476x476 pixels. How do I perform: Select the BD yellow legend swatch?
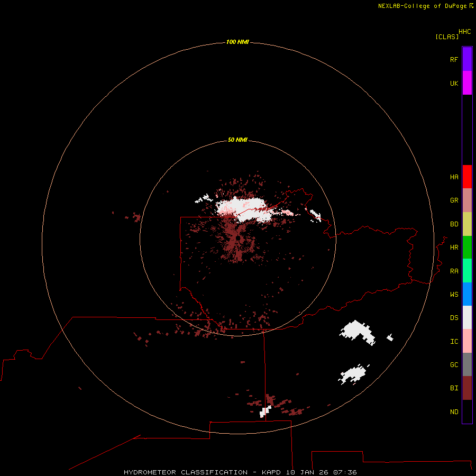467,224
